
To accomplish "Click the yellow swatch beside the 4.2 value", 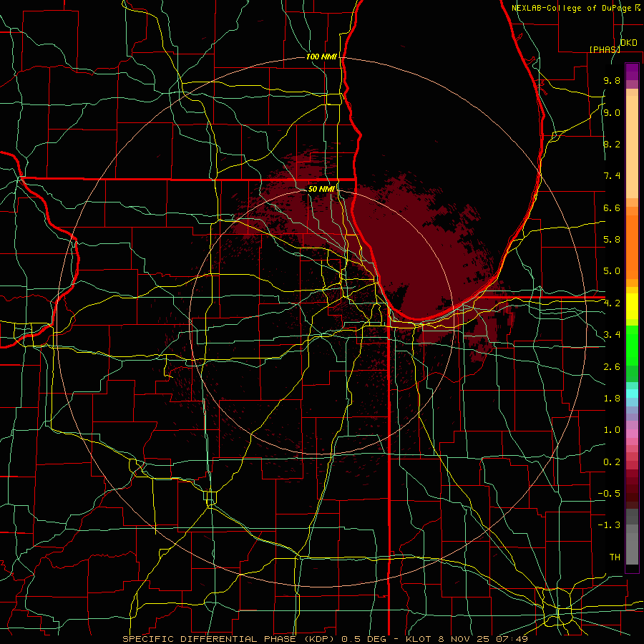I will tap(632, 306).
